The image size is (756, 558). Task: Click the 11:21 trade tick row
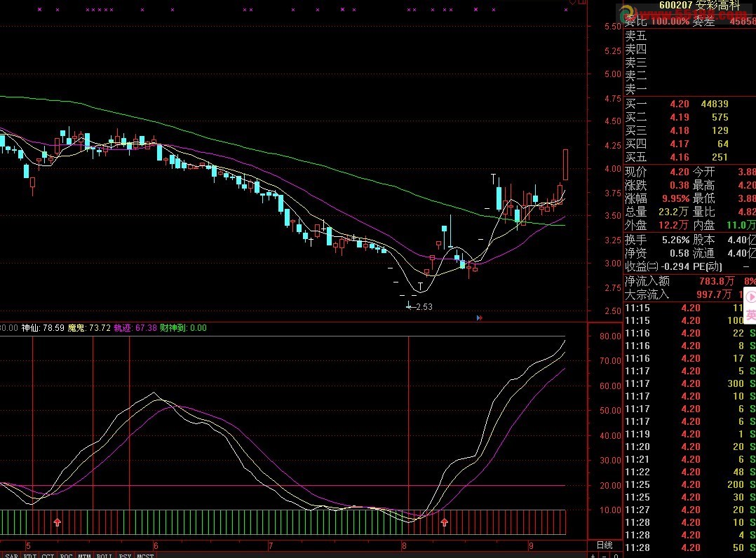tap(690, 459)
